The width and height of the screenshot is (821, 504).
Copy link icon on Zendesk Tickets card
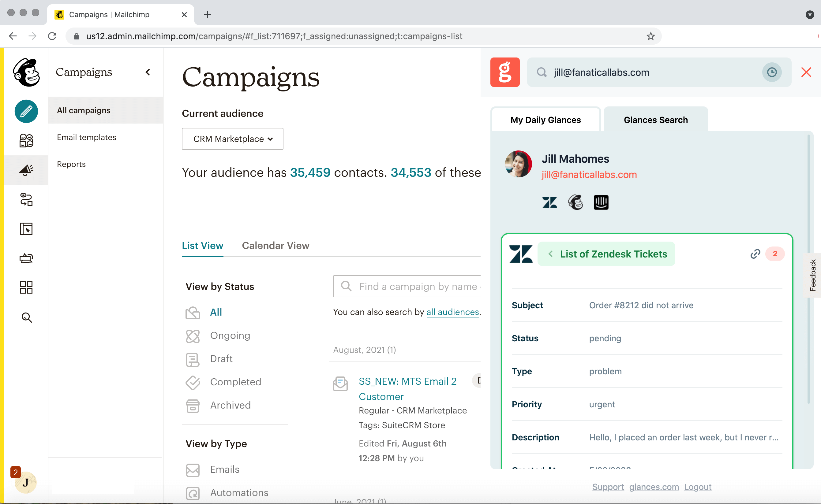pos(755,254)
